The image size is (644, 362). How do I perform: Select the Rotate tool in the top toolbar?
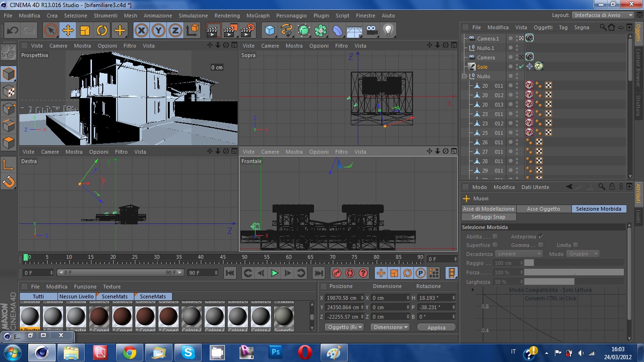tap(102, 31)
